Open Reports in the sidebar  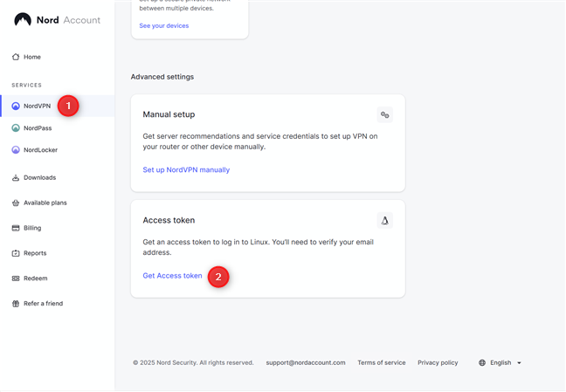pos(35,253)
